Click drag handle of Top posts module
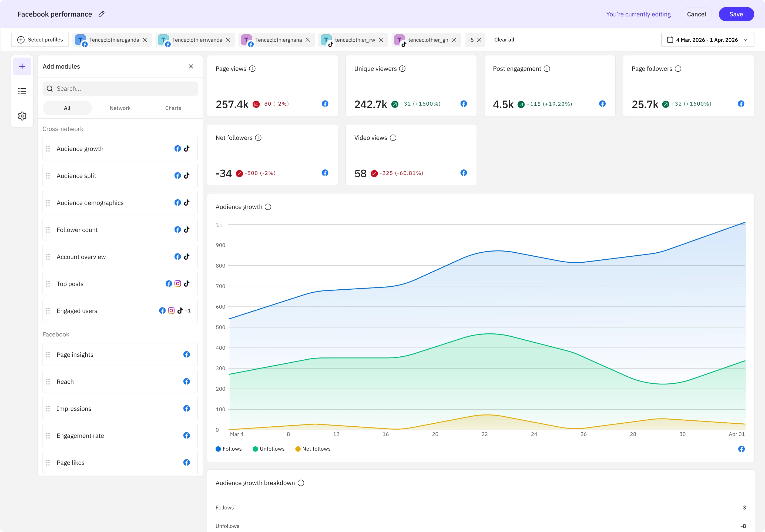The height and width of the screenshot is (532, 765). pyautogui.click(x=48, y=284)
